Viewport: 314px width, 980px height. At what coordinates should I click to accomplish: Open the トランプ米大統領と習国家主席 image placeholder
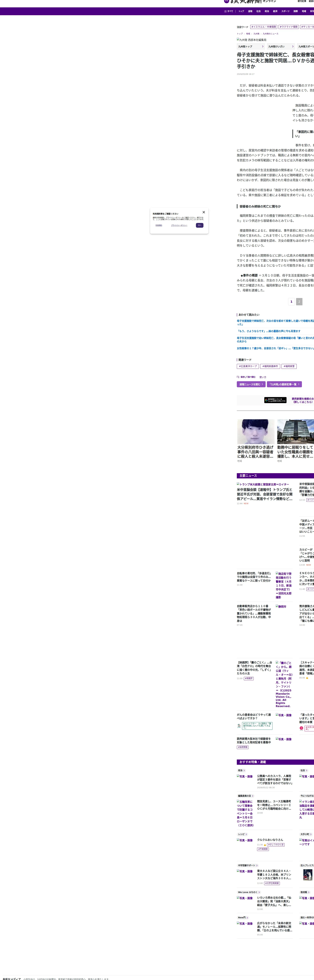click(x=263, y=484)
